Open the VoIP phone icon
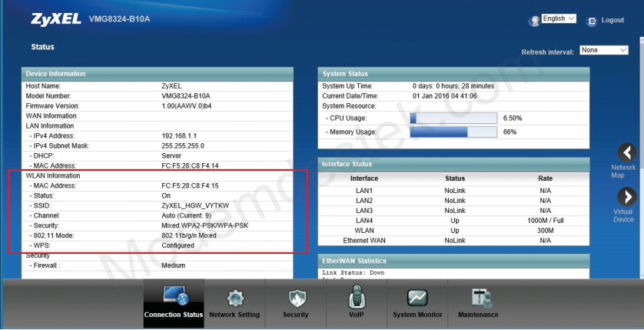The width and height of the screenshot is (644, 330). [356, 297]
